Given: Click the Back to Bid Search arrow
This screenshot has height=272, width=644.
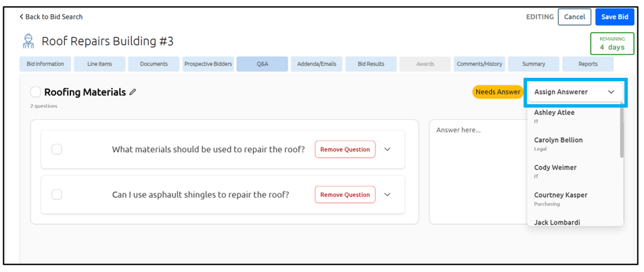Looking at the screenshot, I should pos(21,17).
